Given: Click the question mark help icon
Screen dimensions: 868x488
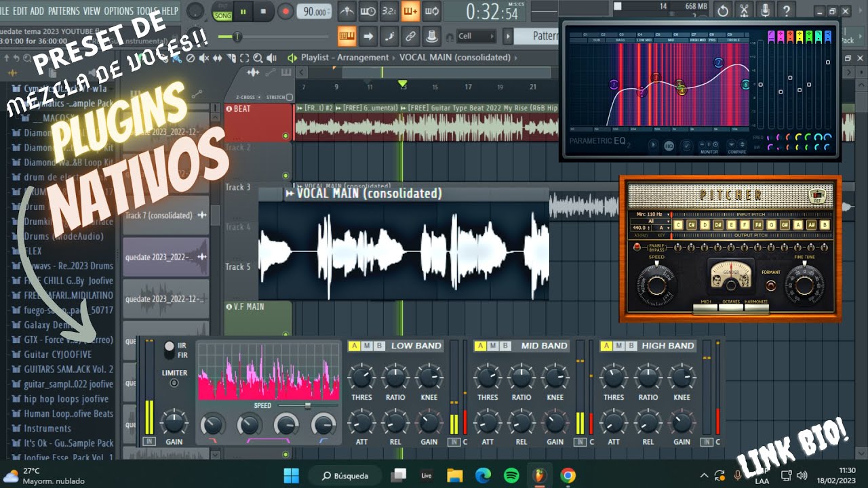Looking at the screenshot, I should 786,10.
